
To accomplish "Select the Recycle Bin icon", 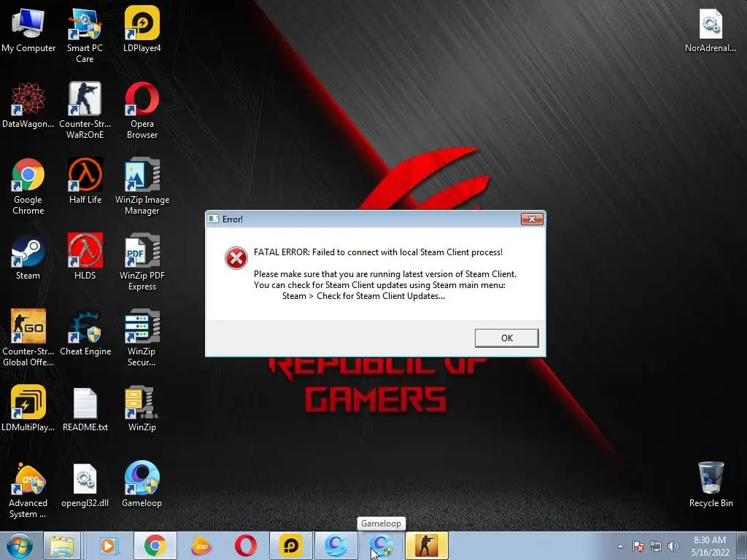I will (x=711, y=484).
